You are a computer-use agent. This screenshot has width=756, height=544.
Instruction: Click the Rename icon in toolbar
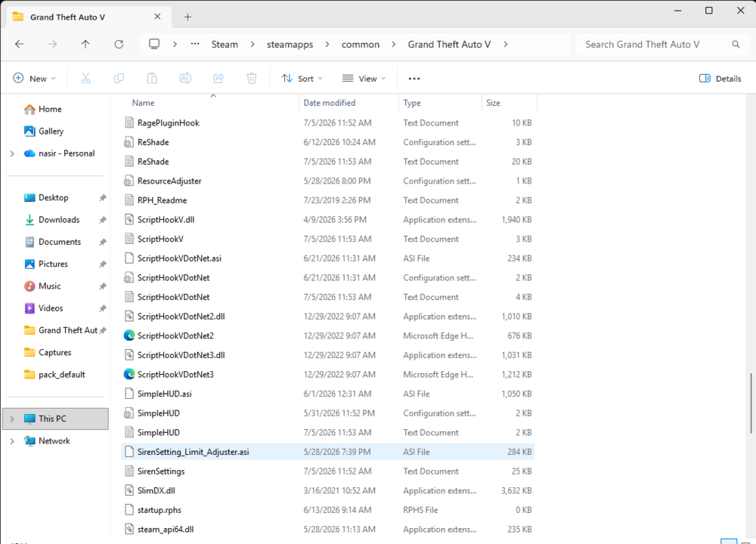coord(185,79)
